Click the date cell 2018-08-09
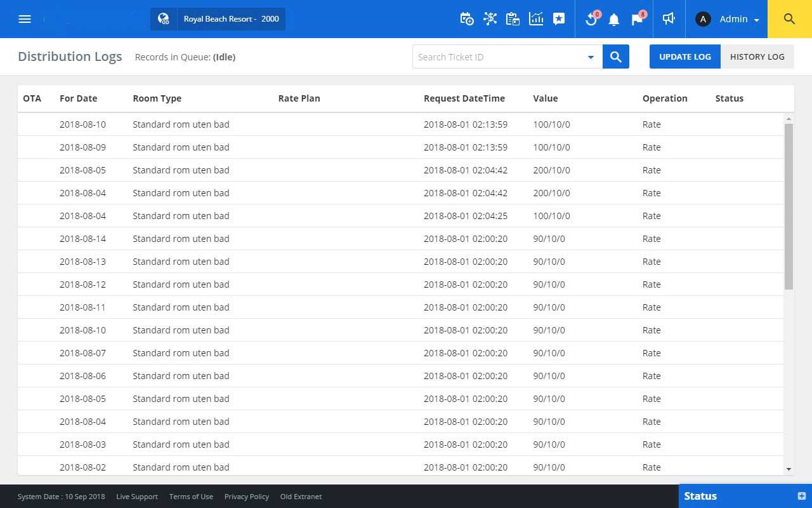The width and height of the screenshot is (812, 508). tap(83, 147)
